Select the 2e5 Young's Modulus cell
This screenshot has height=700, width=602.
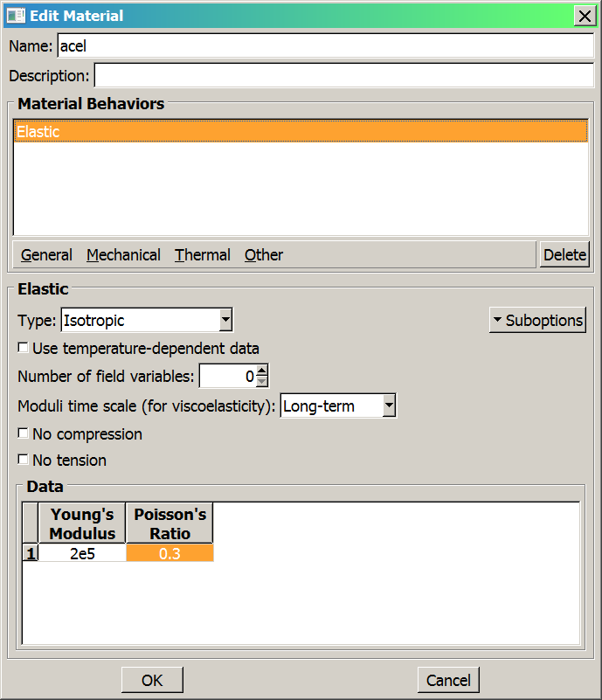[x=82, y=553]
